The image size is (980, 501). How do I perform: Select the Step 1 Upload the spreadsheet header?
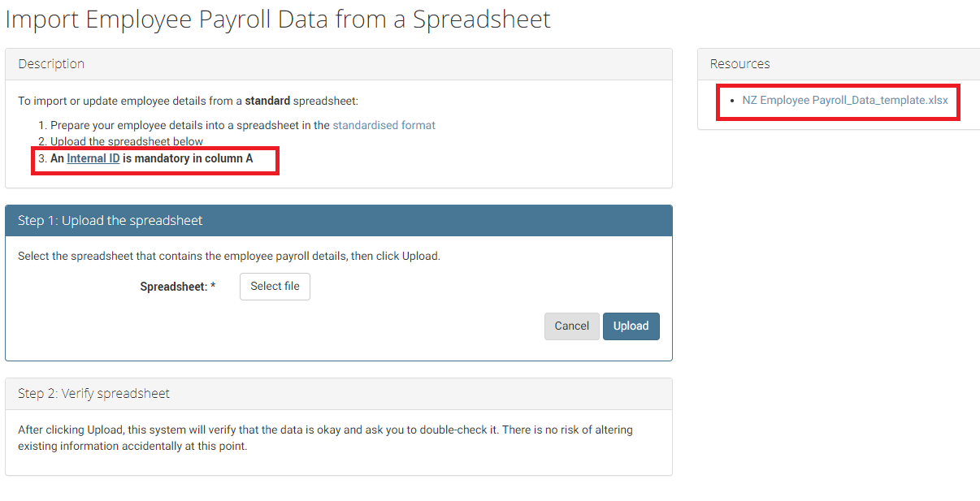point(111,221)
